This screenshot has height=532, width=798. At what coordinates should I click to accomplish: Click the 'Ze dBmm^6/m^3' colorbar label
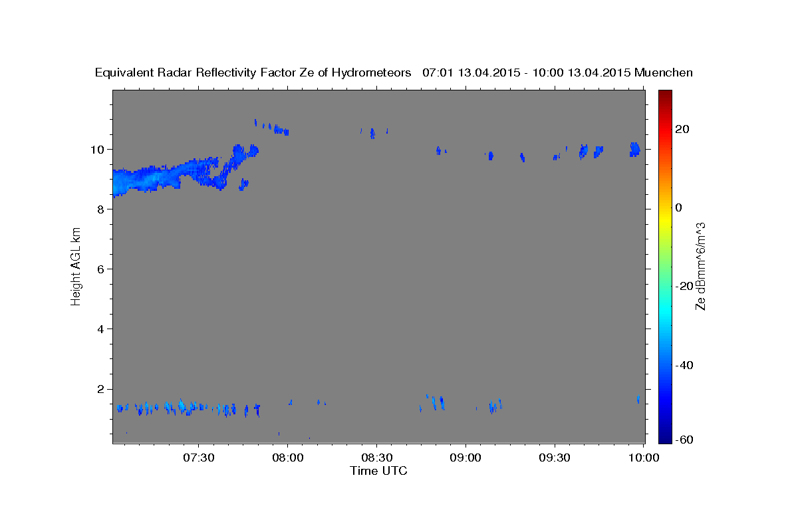(702, 266)
